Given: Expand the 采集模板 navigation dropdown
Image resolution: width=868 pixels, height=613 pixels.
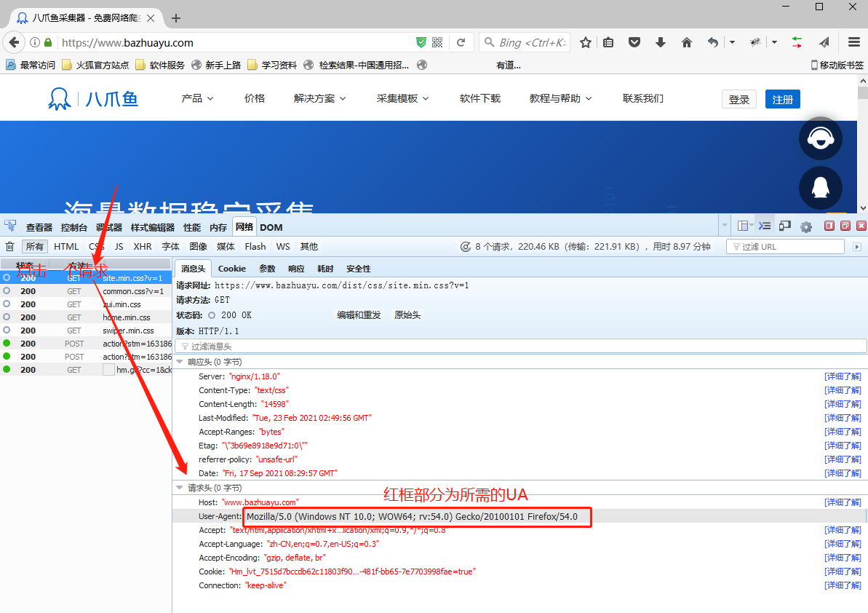Looking at the screenshot, I should click(x=402, y=98).
